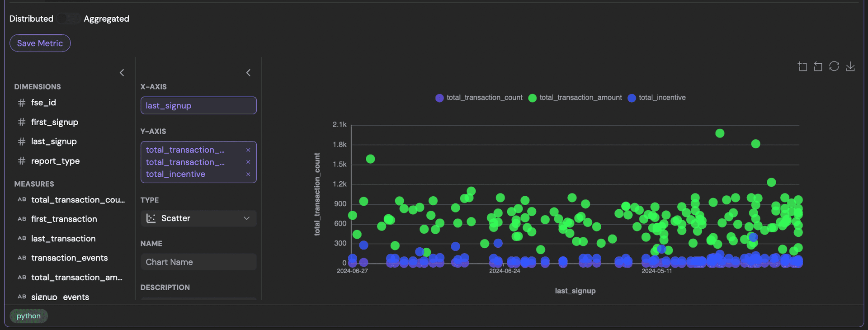The height and width of the screenshot is (330, 868).
Task: Click AB icon beside first_transaction measure
Action: coord(22,219)
